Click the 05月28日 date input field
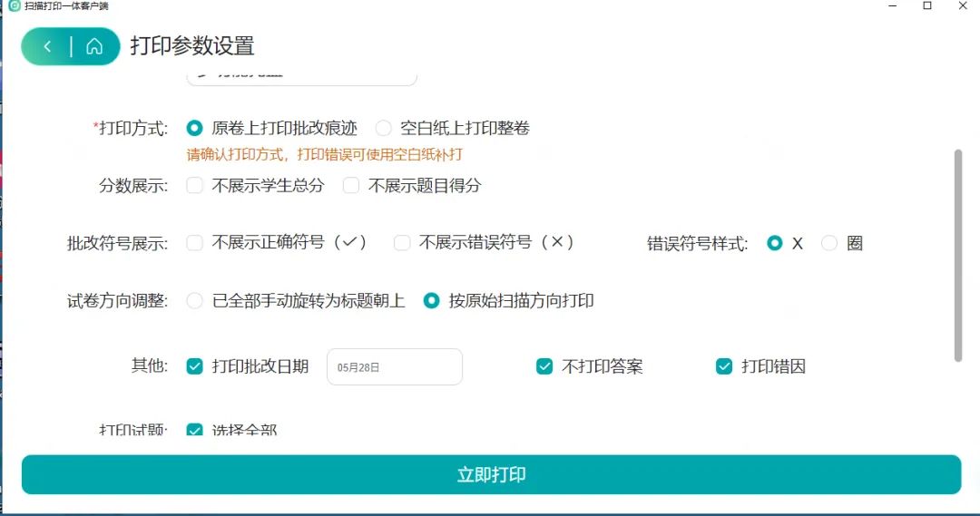 (395, 366)
